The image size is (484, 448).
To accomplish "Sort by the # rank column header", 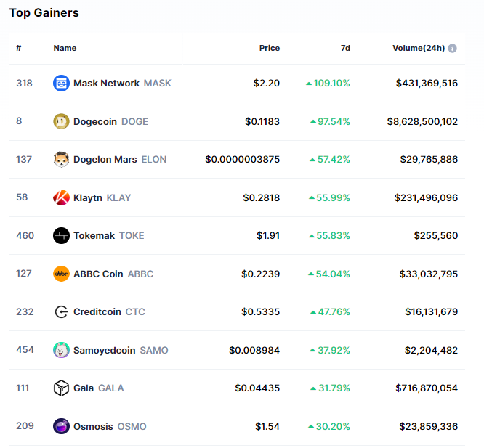I will [19, 49].
